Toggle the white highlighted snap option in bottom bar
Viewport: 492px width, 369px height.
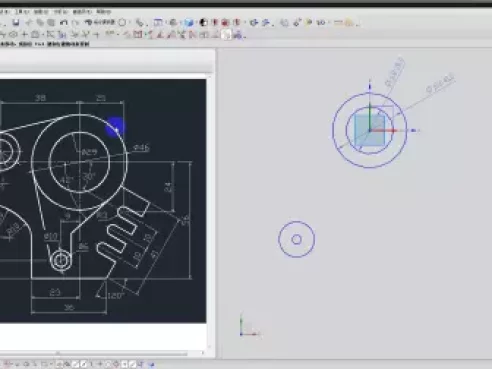pyautogui.click(x=76, y=364)
